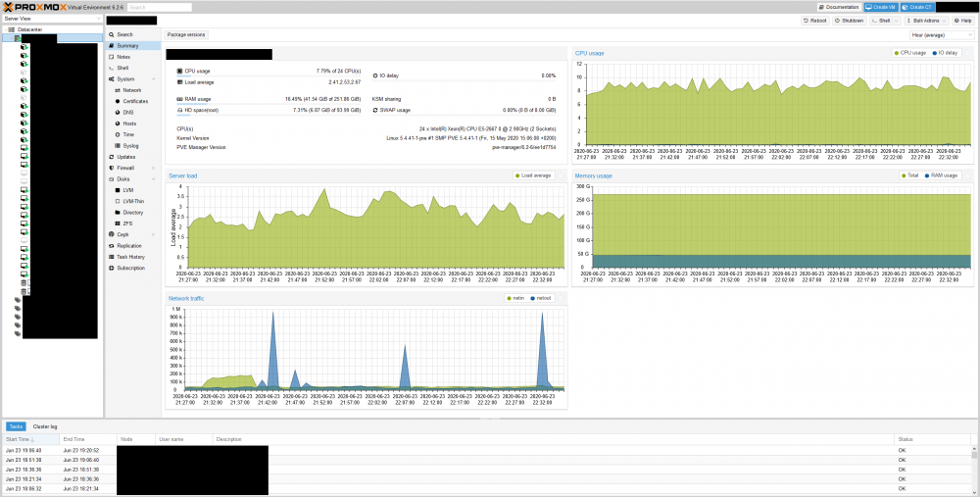Click Create VM

tap(881, 7)
